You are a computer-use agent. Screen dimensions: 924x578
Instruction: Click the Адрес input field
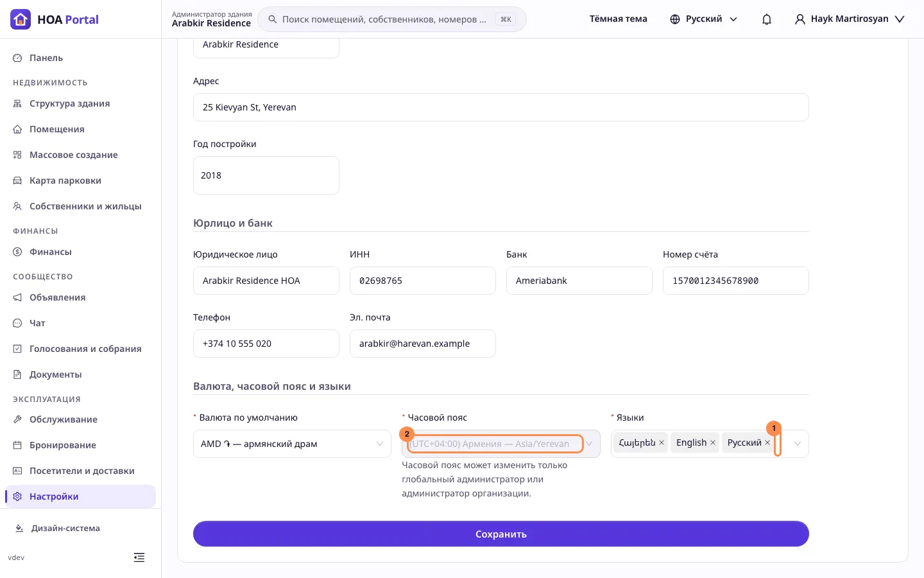[x=501, y=107]
